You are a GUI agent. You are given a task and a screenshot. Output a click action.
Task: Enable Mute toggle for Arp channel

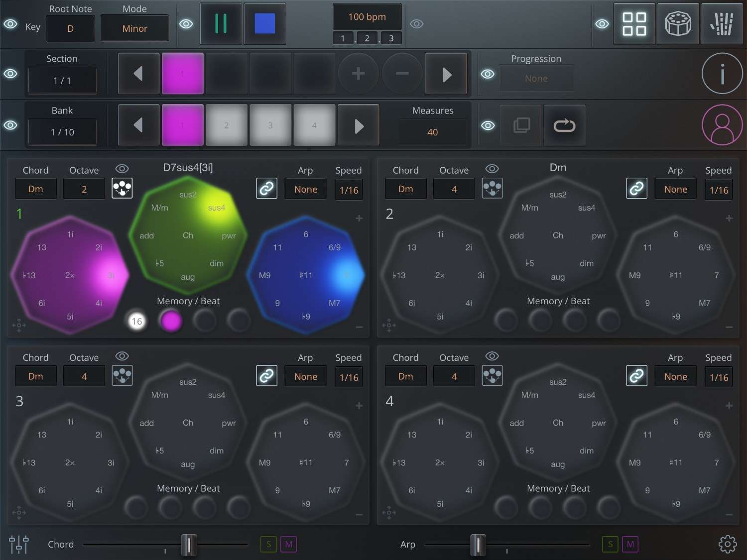tap(630, 544)
